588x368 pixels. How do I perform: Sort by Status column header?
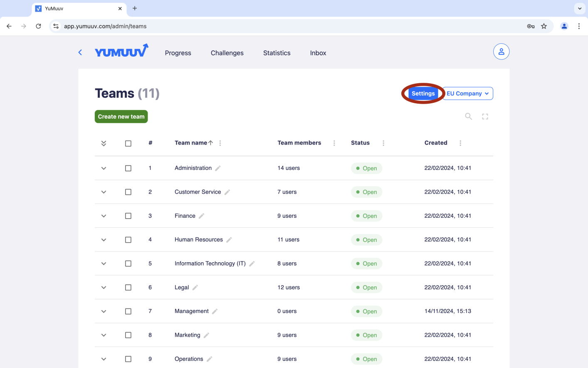pos(360,143)
